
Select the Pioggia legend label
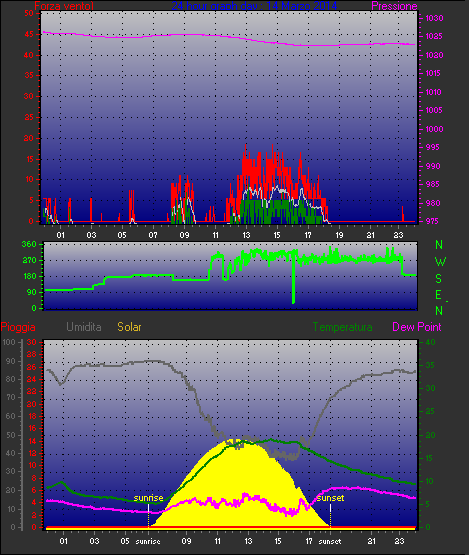18,327
